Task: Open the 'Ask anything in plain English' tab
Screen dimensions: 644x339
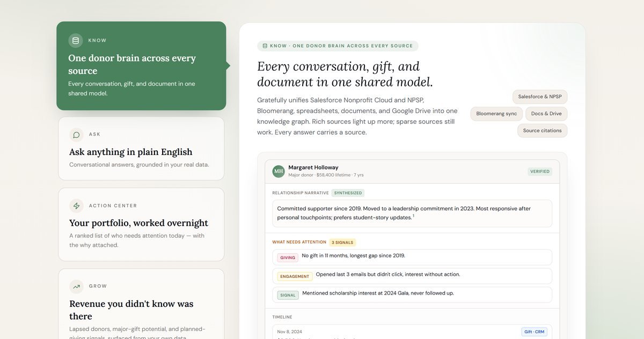Action: point(141,149)
